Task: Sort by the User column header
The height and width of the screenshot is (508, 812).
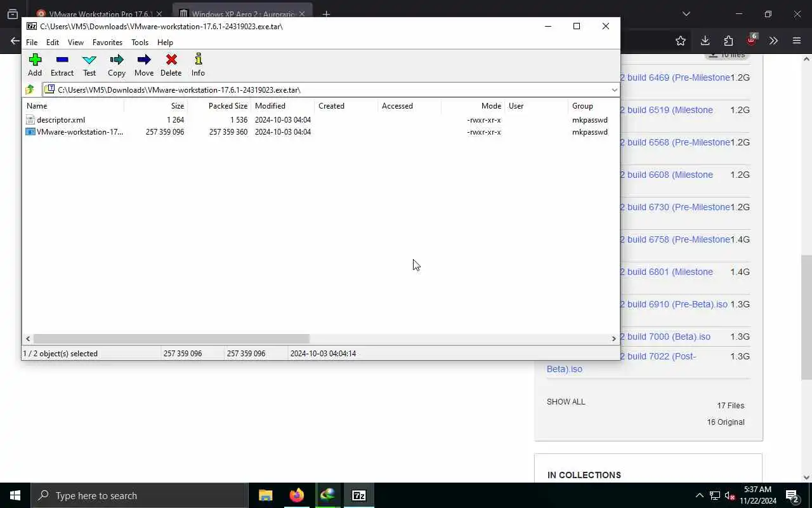Action: [x=537, y=106]
